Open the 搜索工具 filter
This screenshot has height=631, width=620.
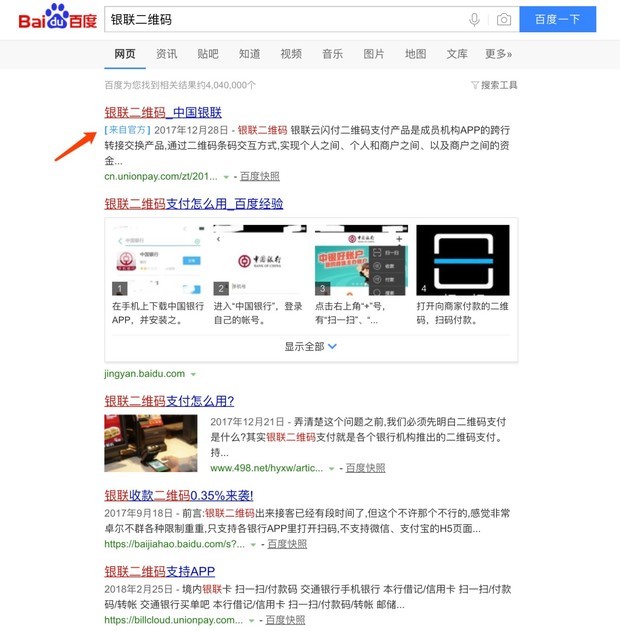coord(494,85)
